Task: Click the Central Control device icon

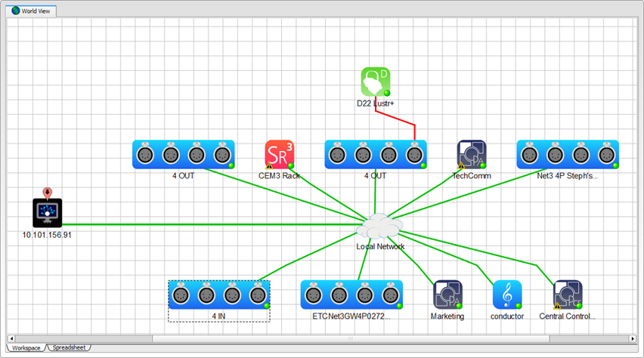Action: 567,295
